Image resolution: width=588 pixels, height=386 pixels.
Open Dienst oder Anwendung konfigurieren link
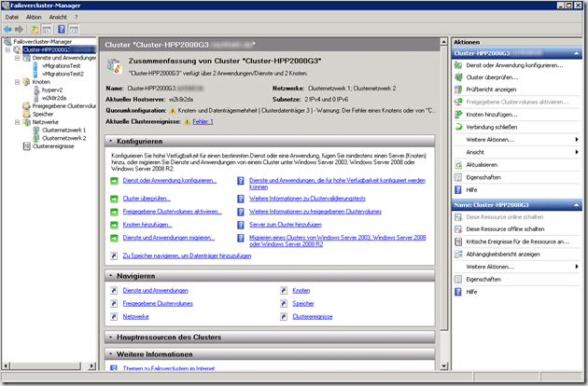pyautogui.click(x=170, y=181)
